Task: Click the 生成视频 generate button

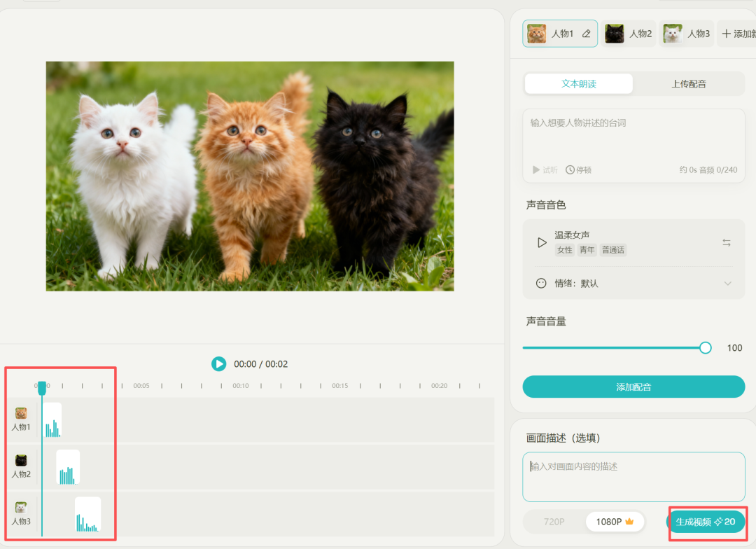Action: [706, 522]
